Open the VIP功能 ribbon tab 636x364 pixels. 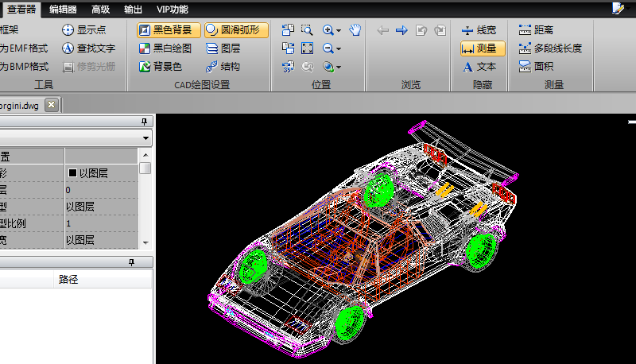tap(173, 9)
